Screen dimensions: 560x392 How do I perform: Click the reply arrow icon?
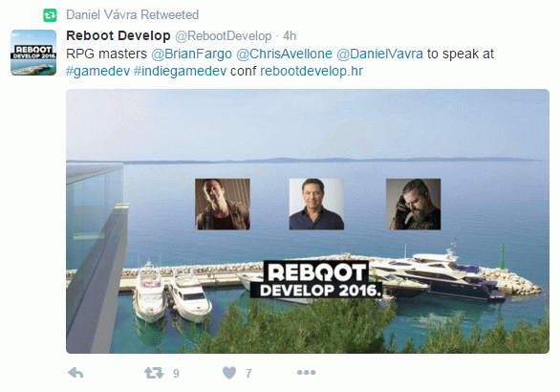click(75, 373)
